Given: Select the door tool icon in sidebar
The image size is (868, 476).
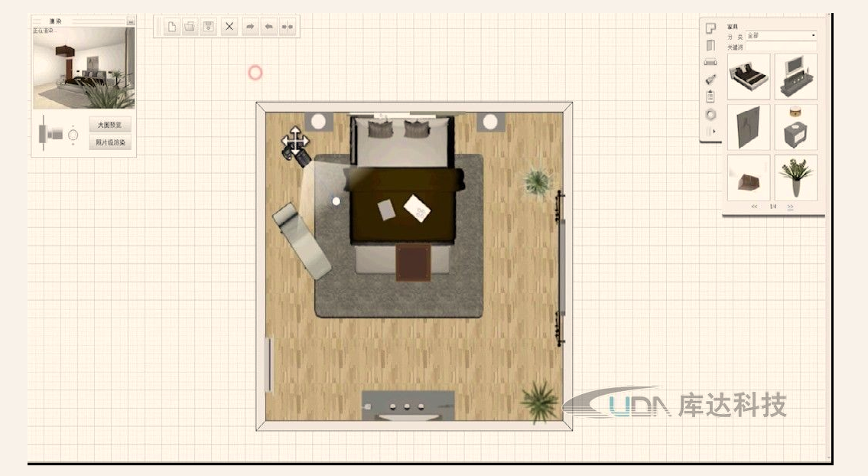Looking at the screenshot, I should pyautogui.click(x=710, y=45).
